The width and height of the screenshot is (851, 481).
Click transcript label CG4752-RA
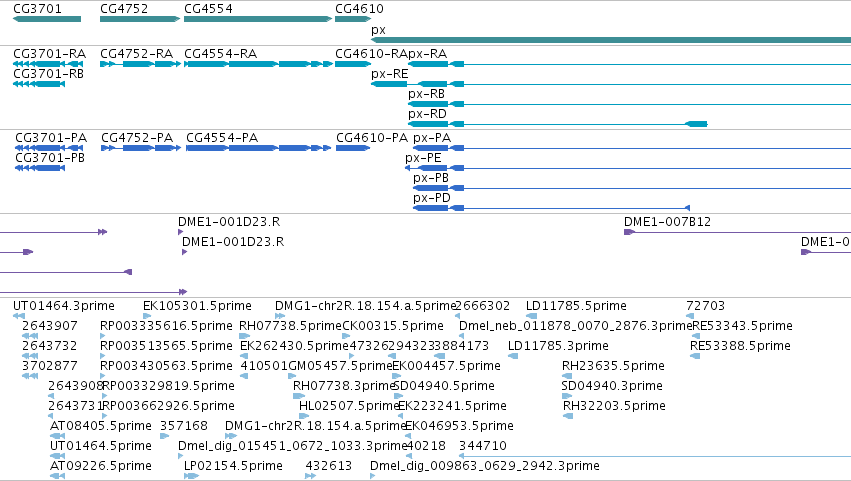(x=136, y=54)
